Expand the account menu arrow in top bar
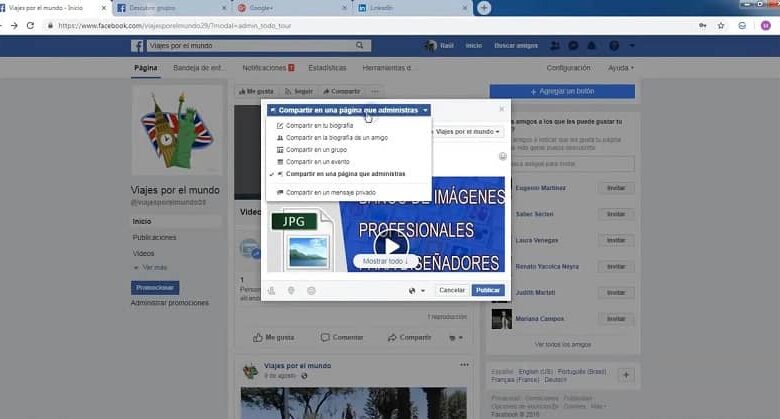The image size is (780, 419). point(632,46)
